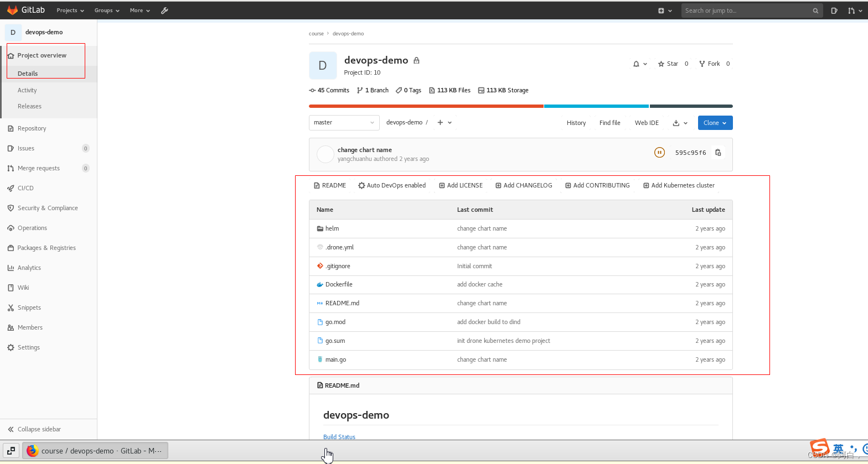Image resolution: width=868 pixels, height=464 pixels.
Task: Click Find file button
Action: (609, 123)
